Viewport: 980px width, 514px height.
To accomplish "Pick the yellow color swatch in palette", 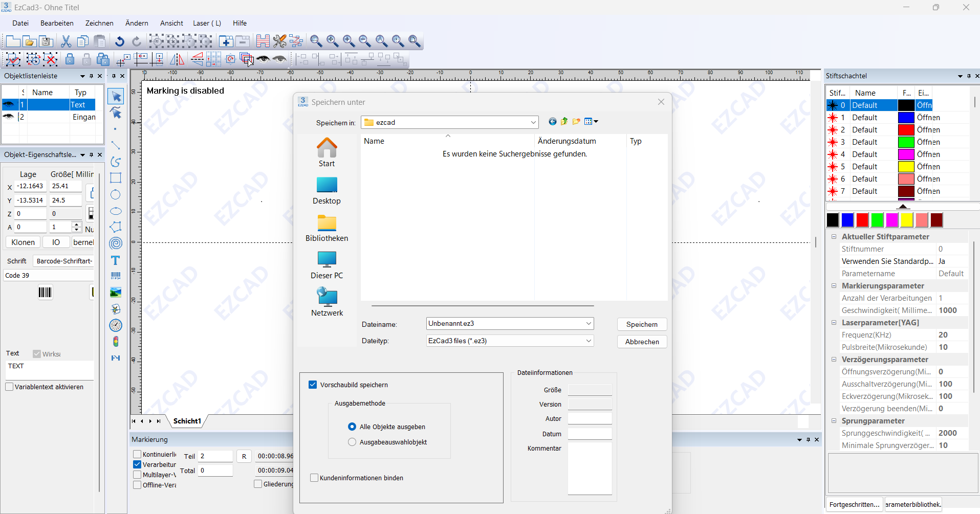I will [907, 220].
